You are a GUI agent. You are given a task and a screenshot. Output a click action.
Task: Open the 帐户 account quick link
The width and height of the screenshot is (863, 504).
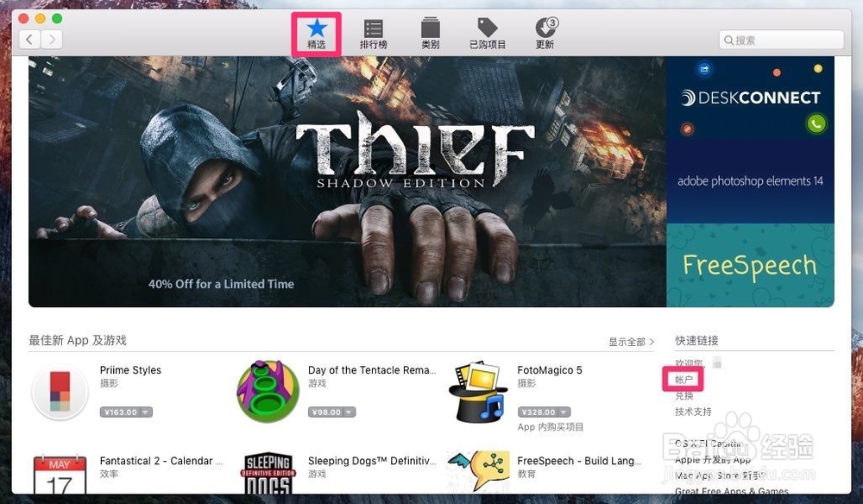click(x=683, y=380)
